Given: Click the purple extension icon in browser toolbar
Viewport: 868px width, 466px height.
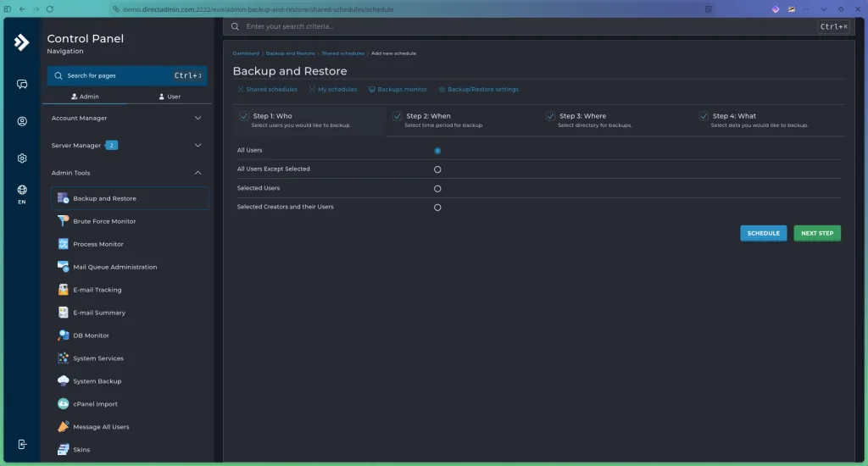Looking at the screenshot, I should [776, 8].
